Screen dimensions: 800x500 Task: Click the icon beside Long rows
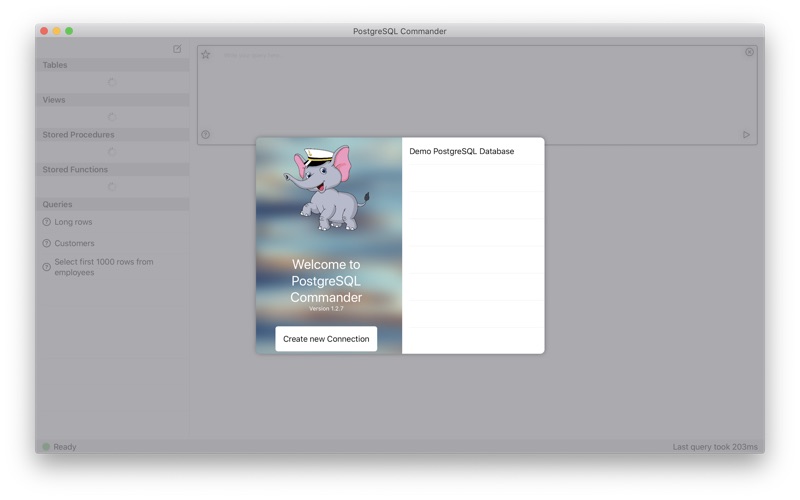[x=46, y=222]
